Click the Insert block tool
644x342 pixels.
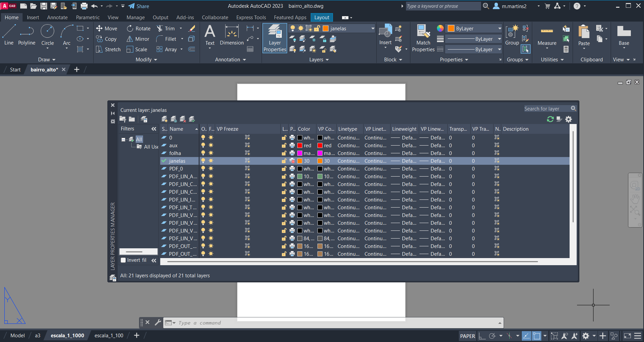pyautogui.click(x=385, y=35)
